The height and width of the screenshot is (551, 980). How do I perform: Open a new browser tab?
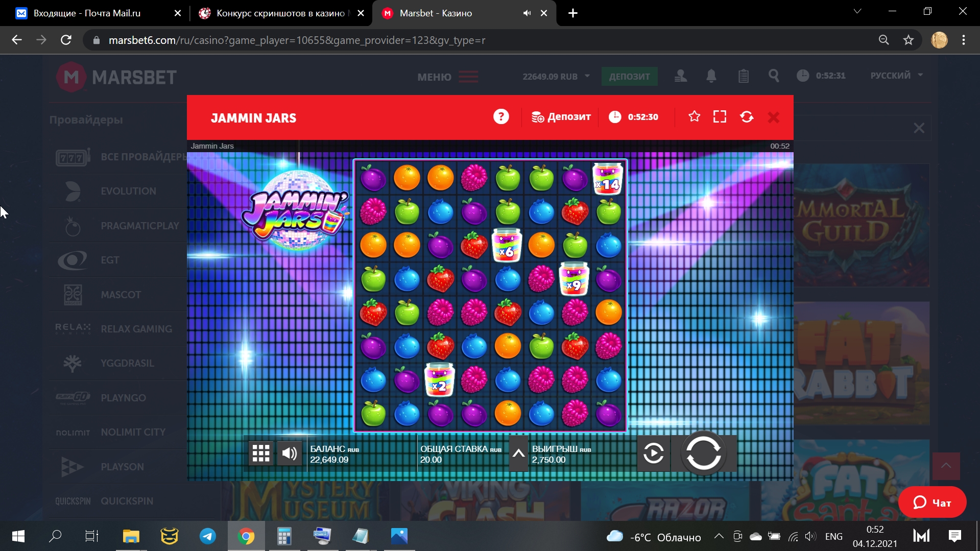(x=573, y=13)
